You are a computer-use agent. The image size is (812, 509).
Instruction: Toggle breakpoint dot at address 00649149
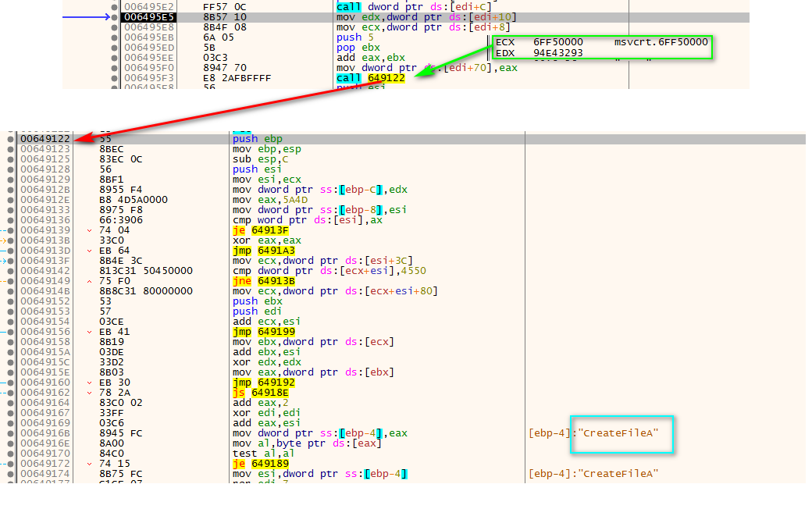[10, 281]
